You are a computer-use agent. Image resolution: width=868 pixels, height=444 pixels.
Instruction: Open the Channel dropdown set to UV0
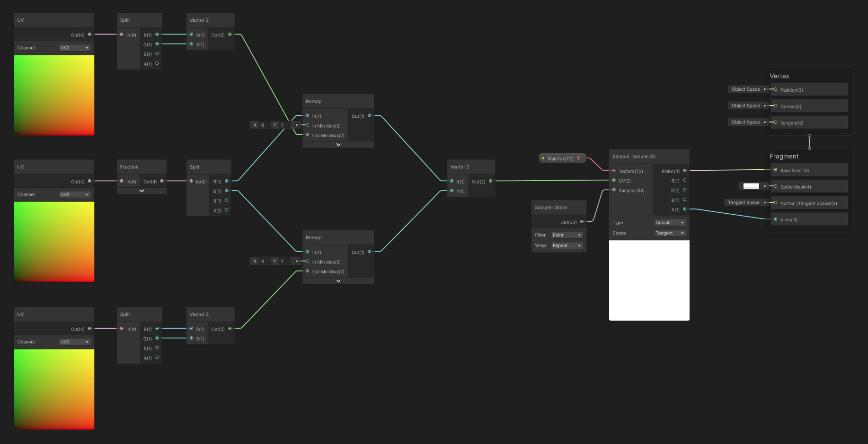pyautogui.click(x=75, y=194)
